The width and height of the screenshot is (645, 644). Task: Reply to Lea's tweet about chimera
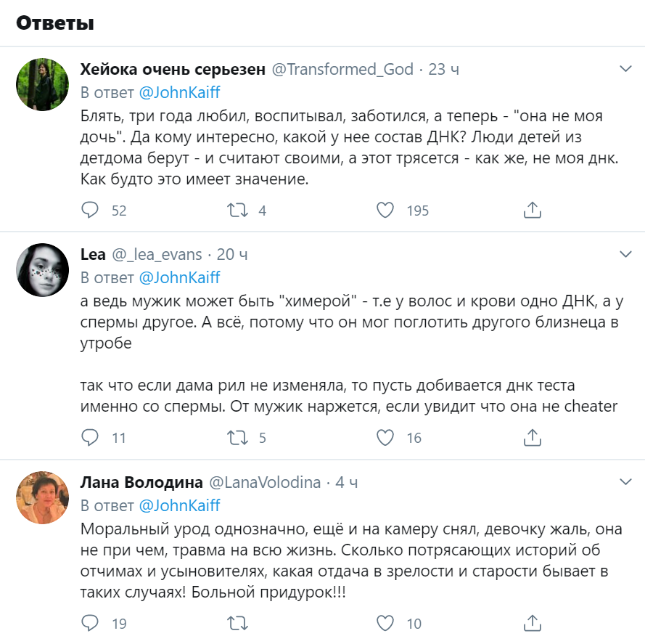click(90, 437)
